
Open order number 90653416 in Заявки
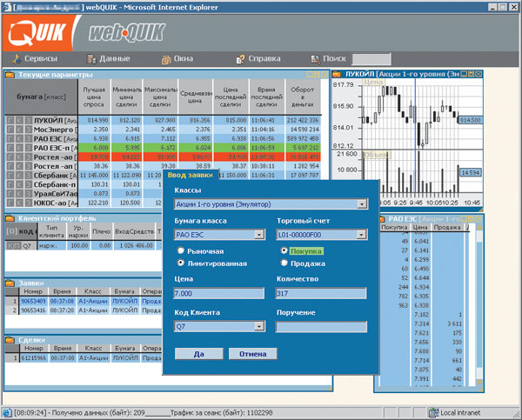(33, 310)
